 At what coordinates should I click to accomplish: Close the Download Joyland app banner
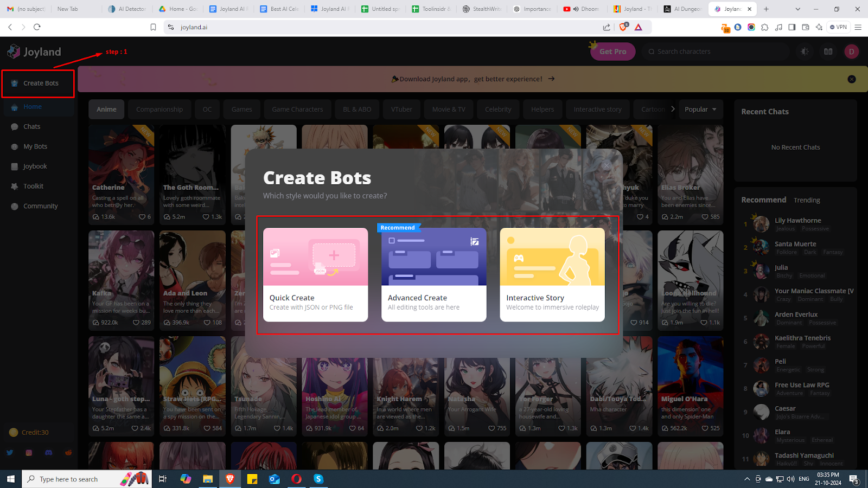(852, 79)
